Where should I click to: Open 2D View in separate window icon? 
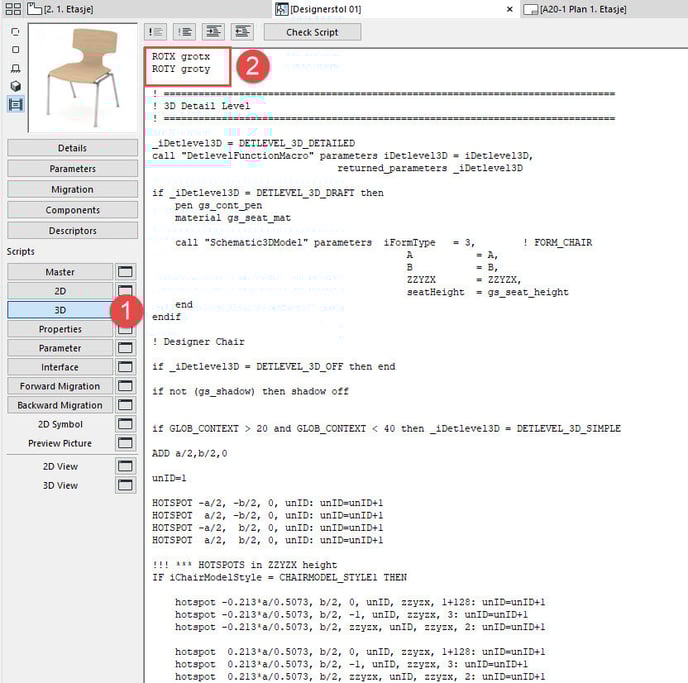pyautogui.click(x=125, y=466)
